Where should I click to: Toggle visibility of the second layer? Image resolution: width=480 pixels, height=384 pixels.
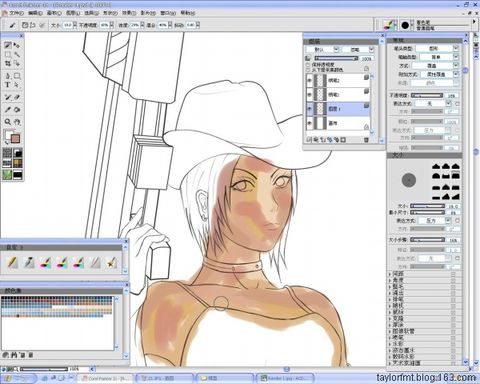coord(310,95)
